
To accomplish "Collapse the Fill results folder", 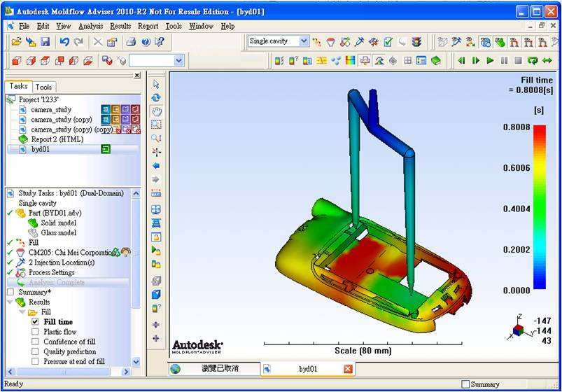I will pos(22,312).
